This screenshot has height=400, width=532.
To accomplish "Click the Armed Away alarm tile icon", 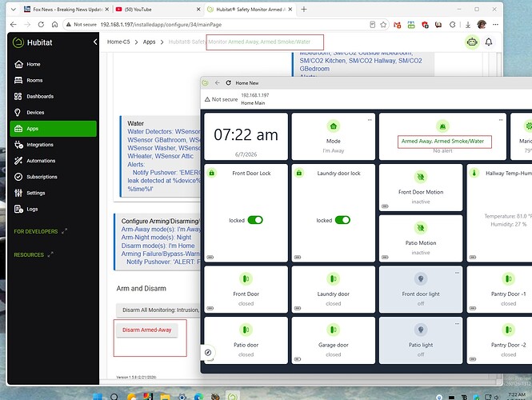I will coord(442,126).
